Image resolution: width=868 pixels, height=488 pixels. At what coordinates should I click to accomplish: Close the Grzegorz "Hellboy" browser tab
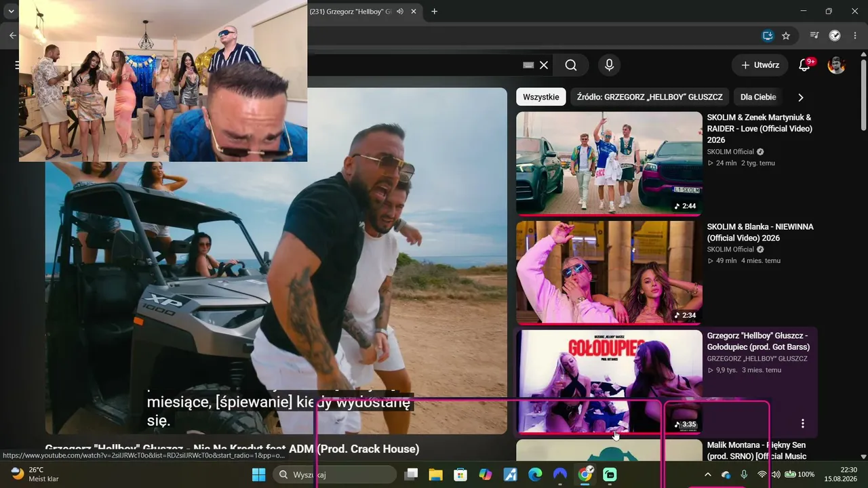(414, 12)
